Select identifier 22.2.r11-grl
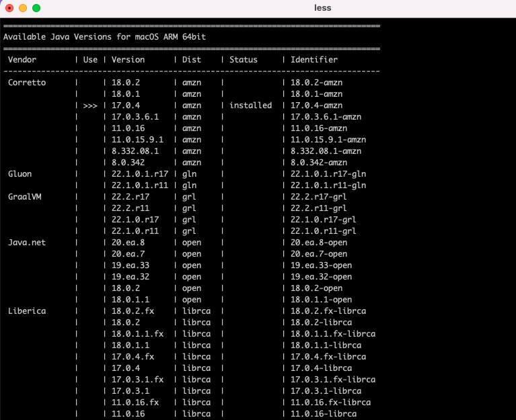The height and width of the screenshot is (420, 516). 319,208
